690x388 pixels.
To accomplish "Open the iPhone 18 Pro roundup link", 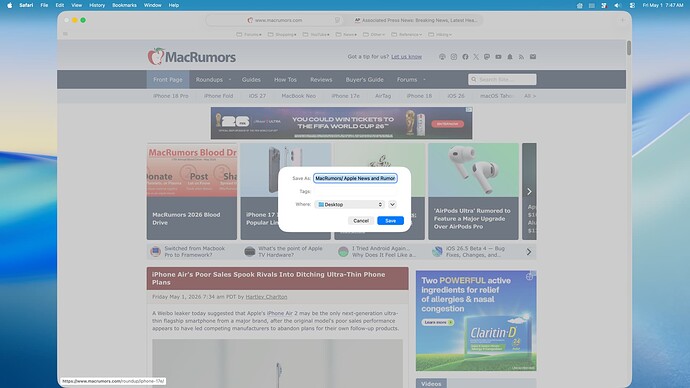I will pos(170,96).
